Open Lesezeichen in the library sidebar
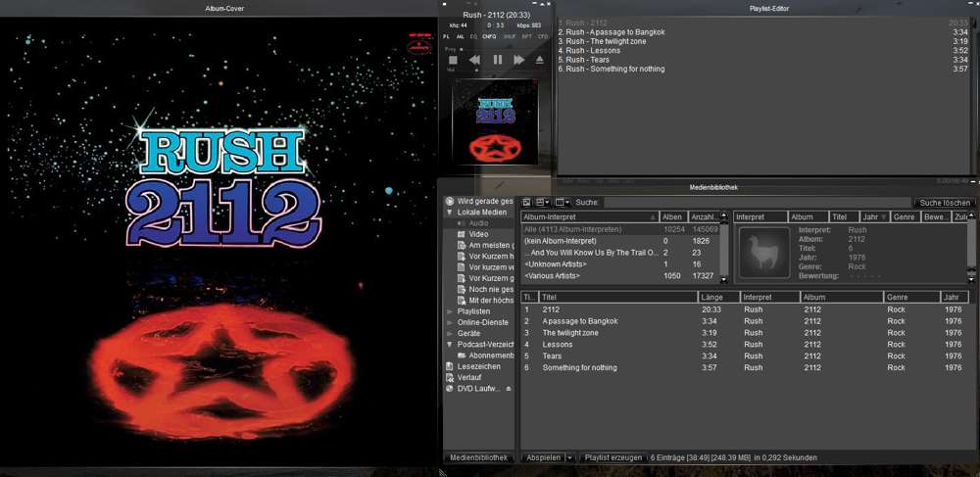The image size is (980, 477). (477, 366)
